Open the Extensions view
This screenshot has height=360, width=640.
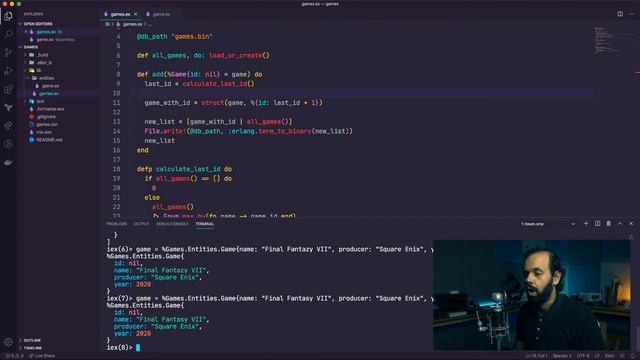[8, 89]
